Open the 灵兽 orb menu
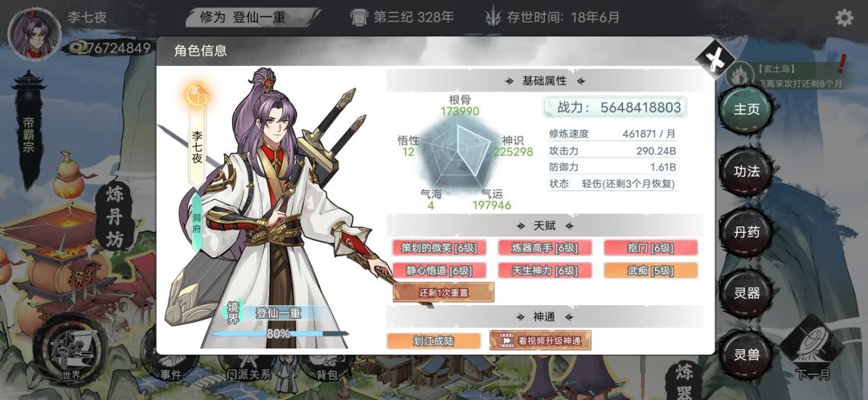 click(746, 355)
